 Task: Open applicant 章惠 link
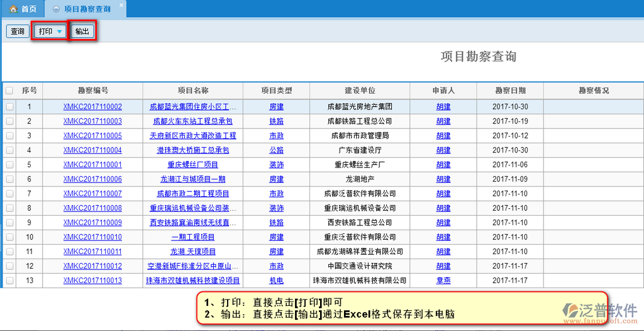pos(443,281)
